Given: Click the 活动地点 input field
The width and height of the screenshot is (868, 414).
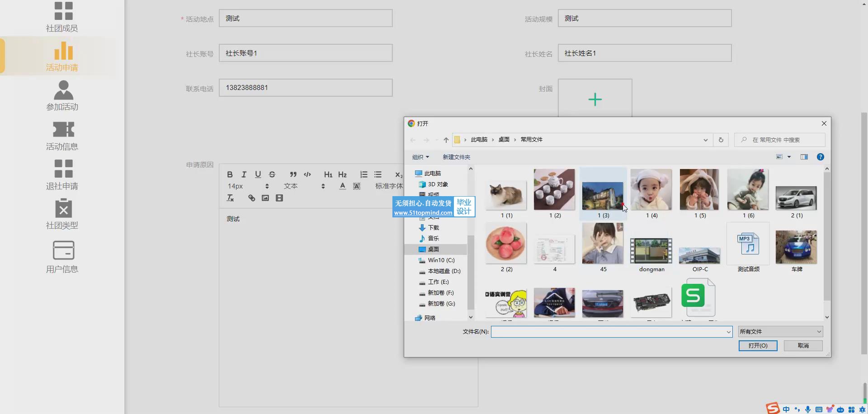Looking at the screenshot, I should click(x=306, y=19).
